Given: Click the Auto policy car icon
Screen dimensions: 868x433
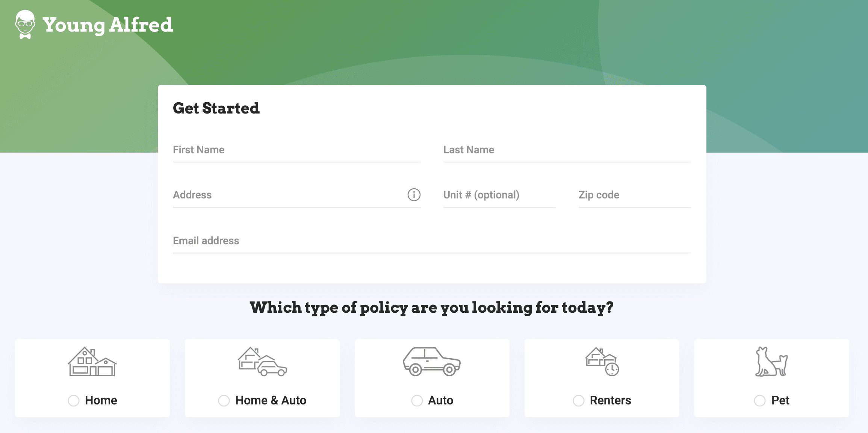Looking at the screenshot, I should click(x=432, y=362).
